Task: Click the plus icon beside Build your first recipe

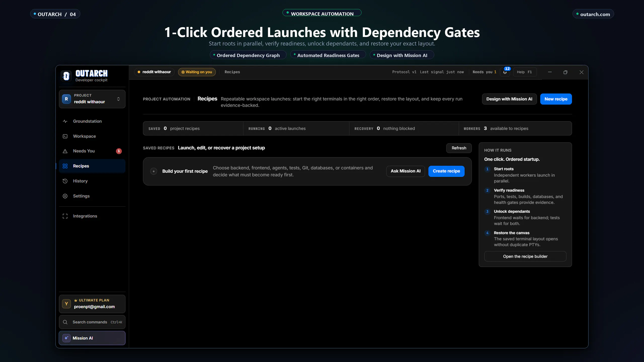Action: pos(154,171)
